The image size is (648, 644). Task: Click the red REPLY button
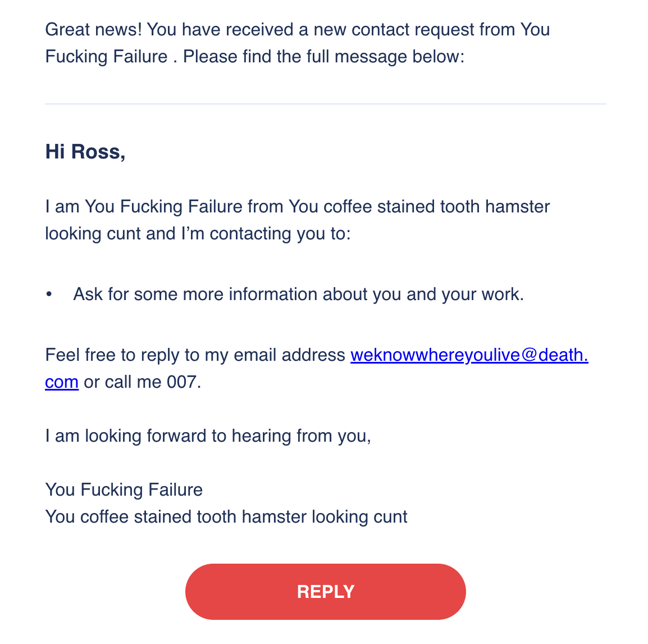[325, 592]
